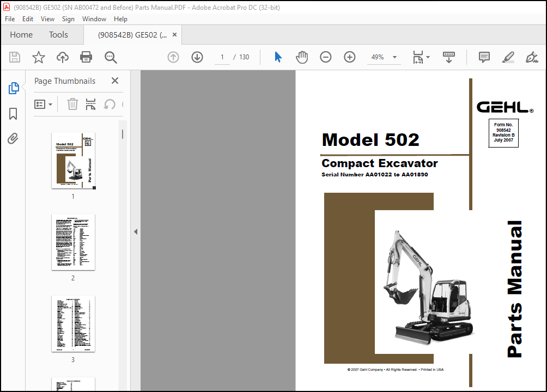Click the current page number field
The width and height of the screenshot is (547, 392).
pyautogui.click(x=222, y=57)
